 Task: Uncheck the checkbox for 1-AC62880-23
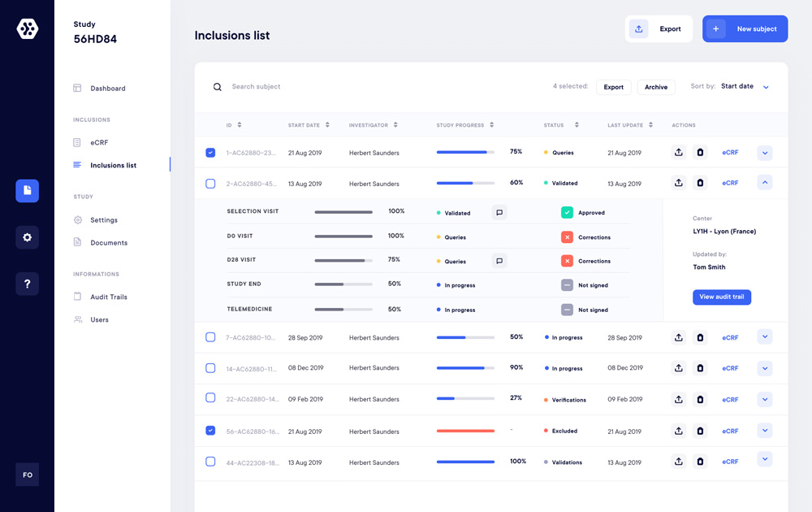click(x=210, y=152)
